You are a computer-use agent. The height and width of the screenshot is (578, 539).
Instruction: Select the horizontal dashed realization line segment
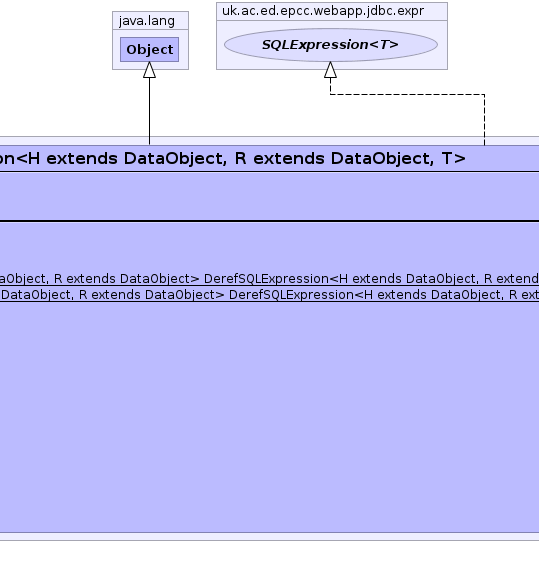(x=407, y=94)
